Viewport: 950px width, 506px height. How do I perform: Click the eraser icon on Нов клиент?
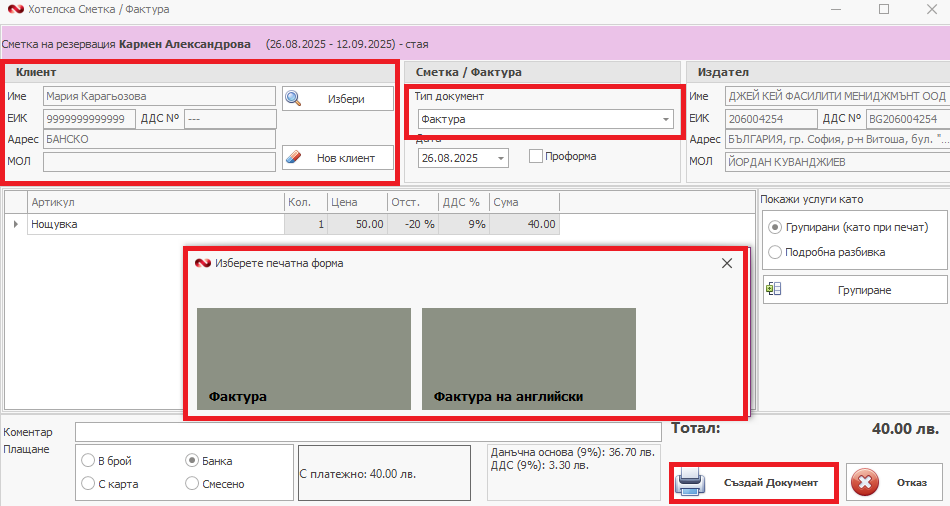tap(294, 157)
